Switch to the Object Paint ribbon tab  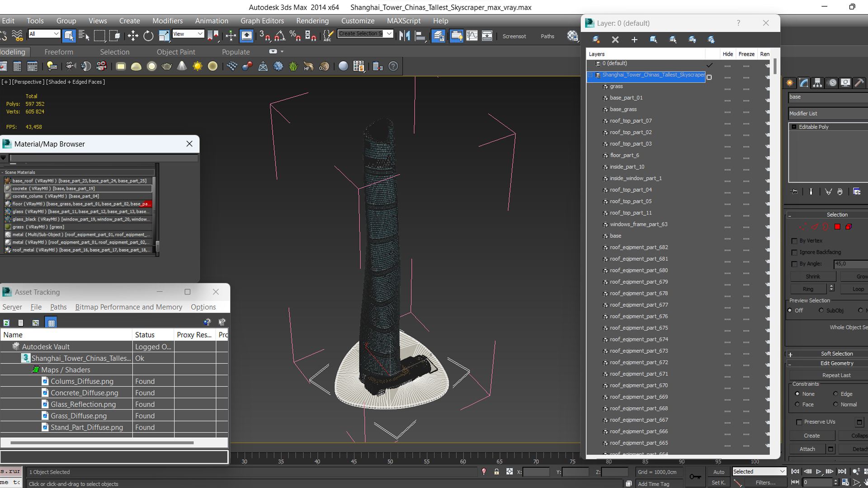coord(176,52)
